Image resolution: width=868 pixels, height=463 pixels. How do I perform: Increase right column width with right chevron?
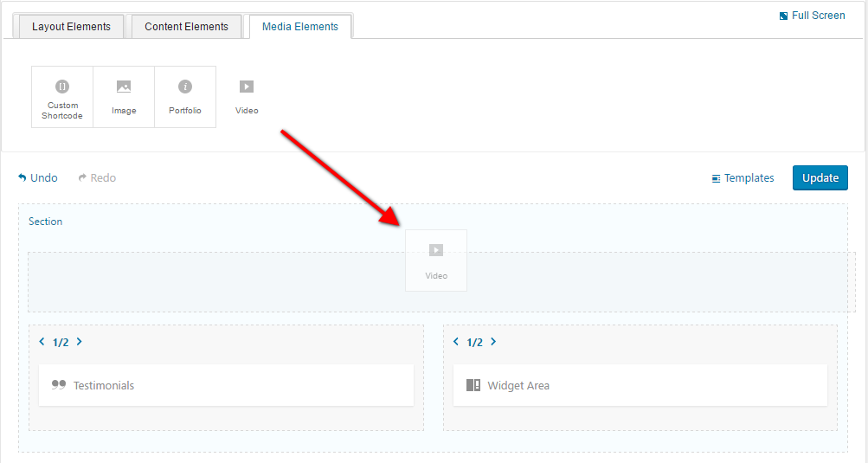tap(494, 342)
